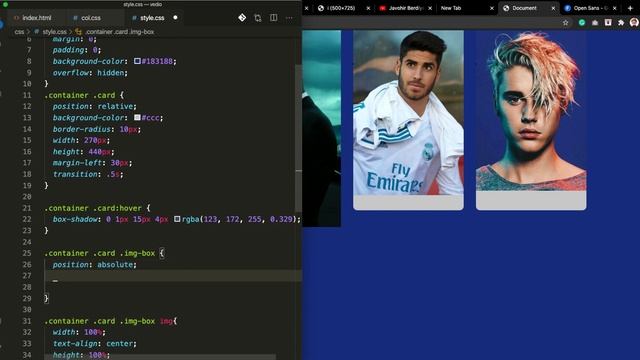The height and width of the screenshot is (360, 640).
Task: Click the partially visible dark card on left
Action: [322, 128]
